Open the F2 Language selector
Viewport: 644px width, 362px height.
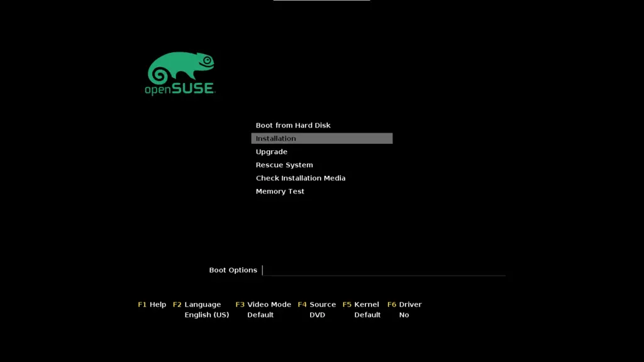tap(197, 304)
